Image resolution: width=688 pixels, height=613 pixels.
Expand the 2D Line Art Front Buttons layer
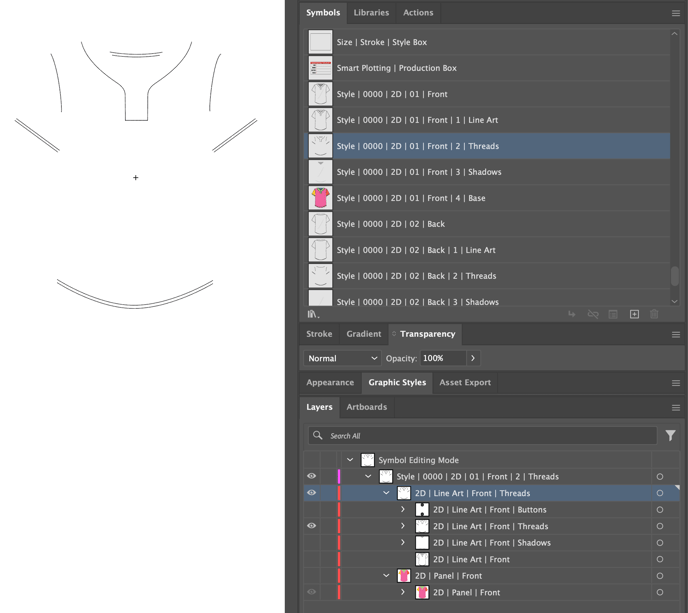coord(403,510)
